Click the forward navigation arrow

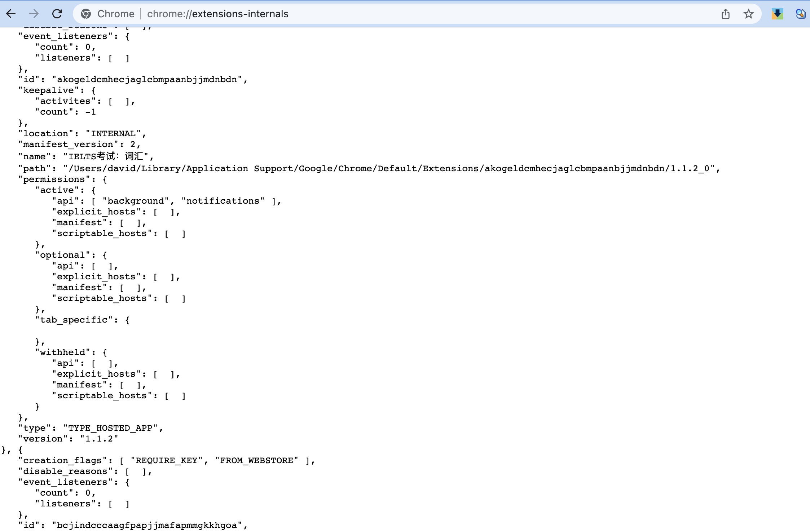pyautogui.click(x=34, y=14)
